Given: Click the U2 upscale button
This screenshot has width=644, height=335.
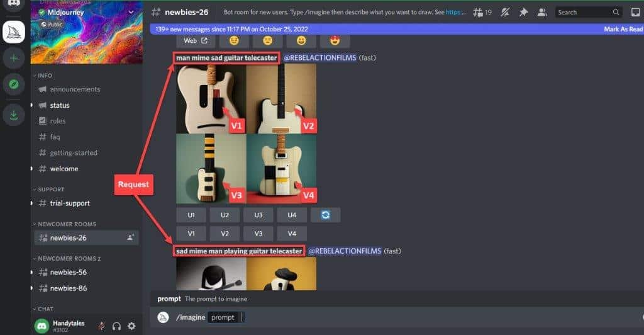Looking at the screenshot, I should tap(225, 215).
